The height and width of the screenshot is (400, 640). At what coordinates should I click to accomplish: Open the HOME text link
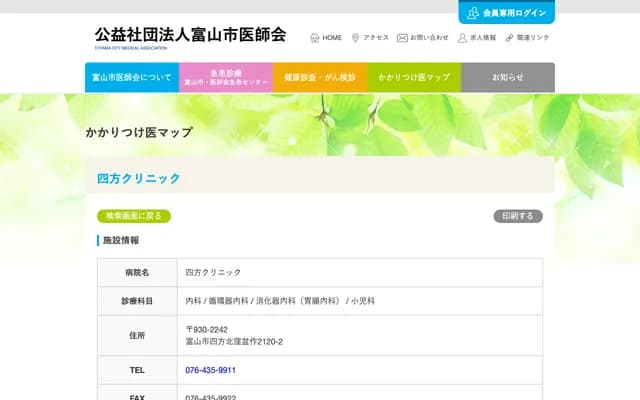pyautogui.click(x=332, y=38)
